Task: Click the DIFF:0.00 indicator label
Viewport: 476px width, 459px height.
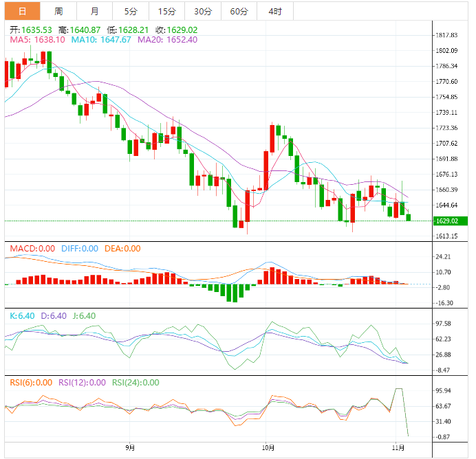Action: [x=80, y=249]
